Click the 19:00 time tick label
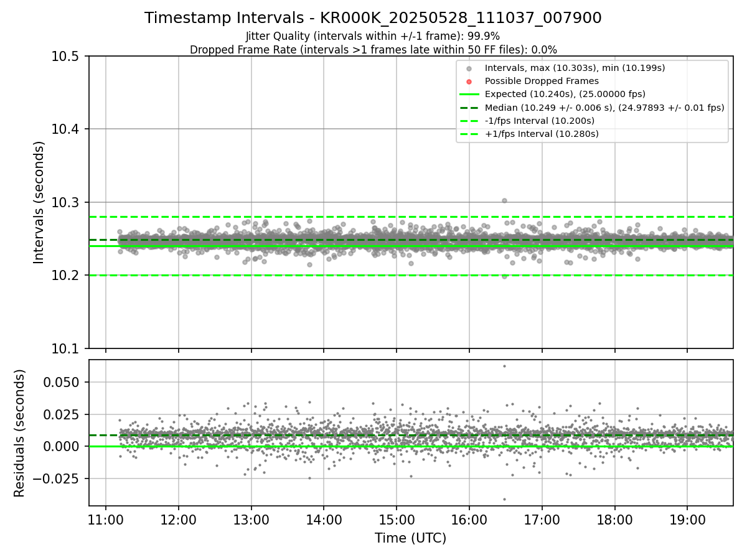This screenshot has height=560, width=747. pos(687,518)
